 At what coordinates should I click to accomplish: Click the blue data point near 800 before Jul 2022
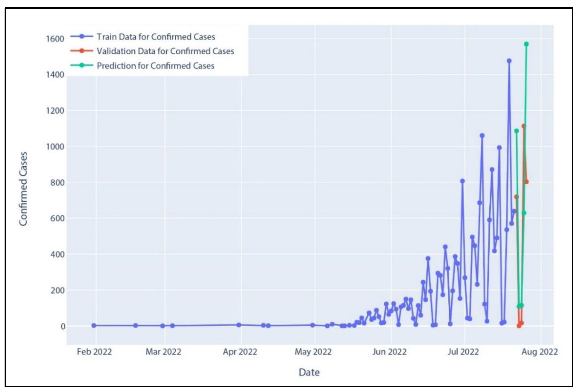[462, 181]
